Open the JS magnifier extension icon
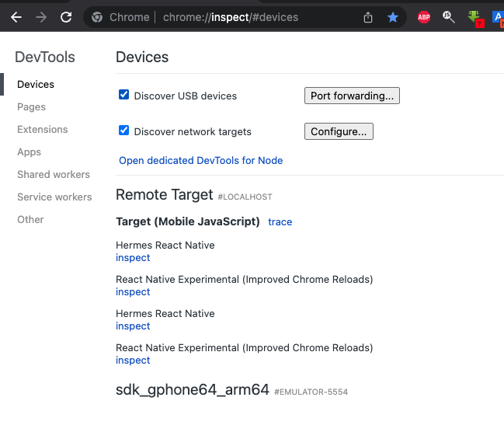The image size is (504, 446). point(448,17)
